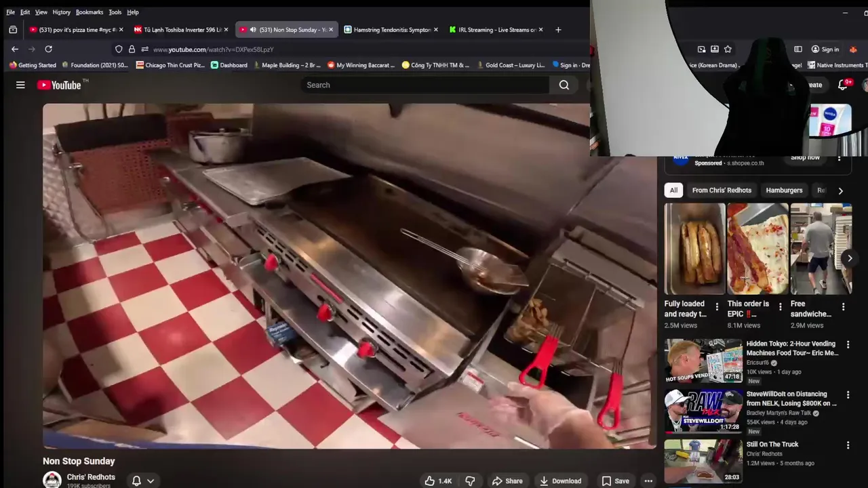Close the IRL Streaming tab
Viewport: 868px width, 488px height.
540,30
